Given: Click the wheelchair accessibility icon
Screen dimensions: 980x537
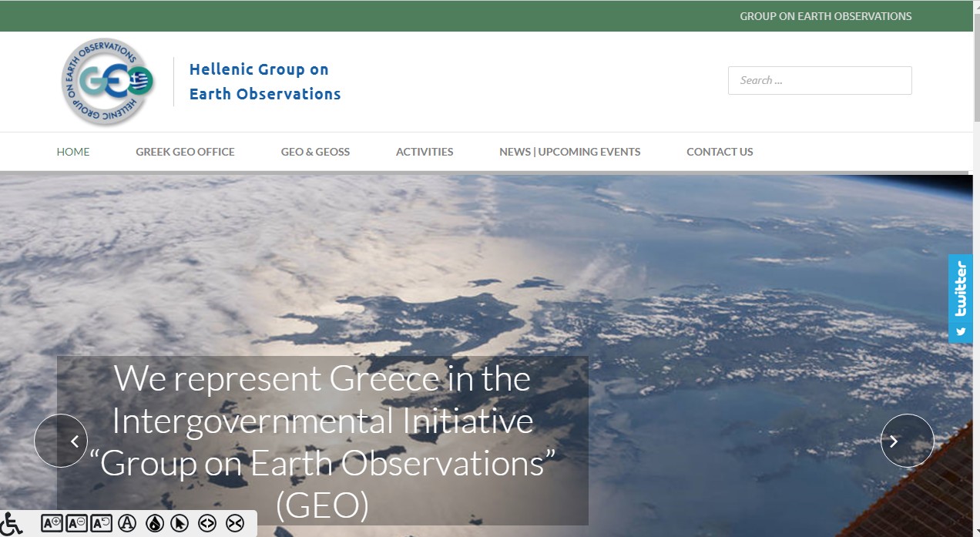Looking at the screenshot, I should pyautogui.click(x=12, y=523).
